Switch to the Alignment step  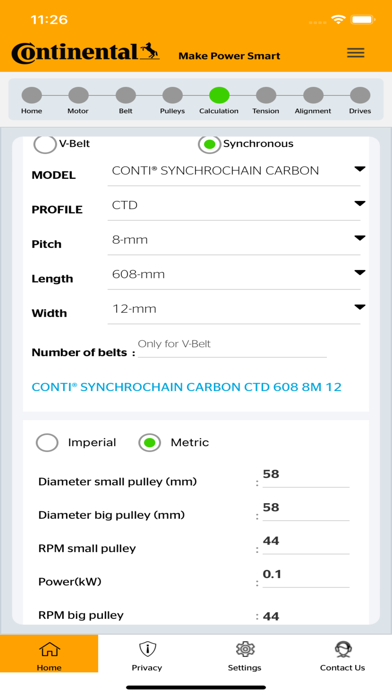point(313,95)
